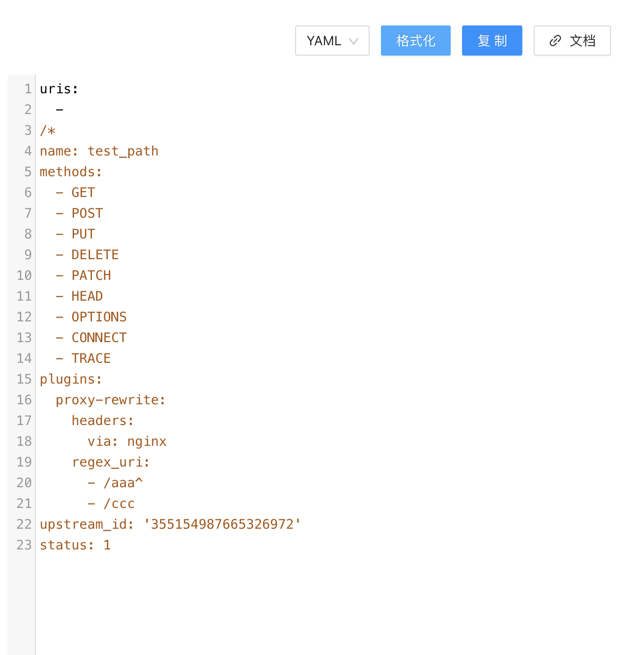Screen dimensions: 644x655
Task: Click the '- CONNECT' method entry
Action: (x=91, y=337)
